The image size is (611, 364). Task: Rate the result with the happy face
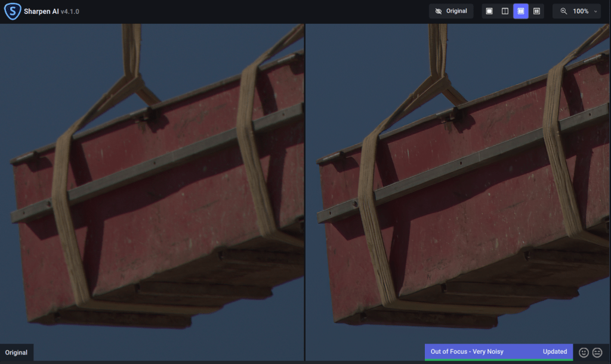(584, 353)
